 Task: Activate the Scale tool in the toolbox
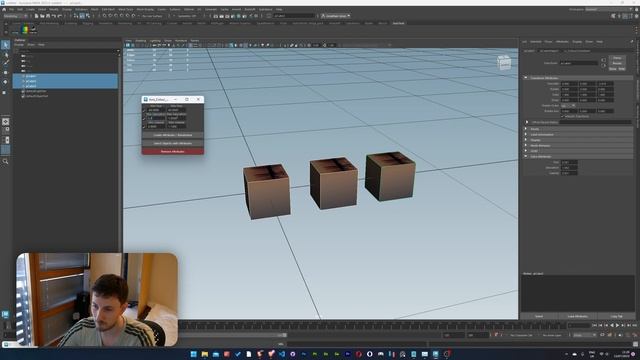click(5, 92)
